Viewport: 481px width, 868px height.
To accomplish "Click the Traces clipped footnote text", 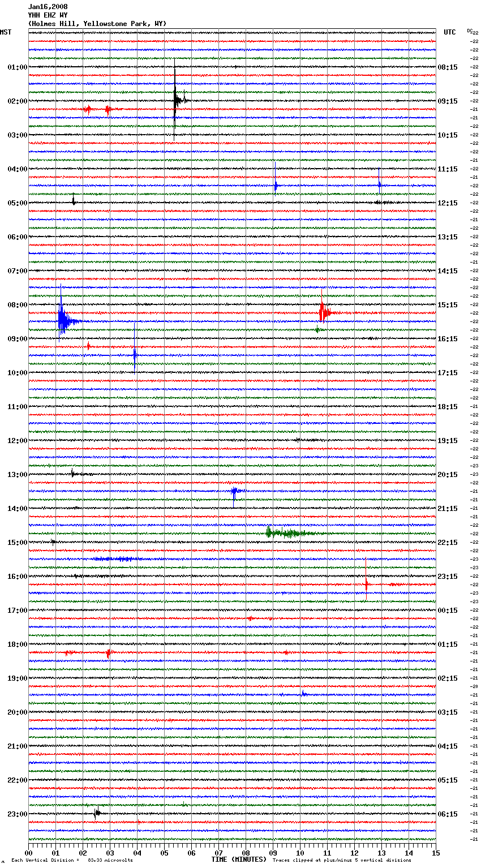I will (x=342, y=861).
